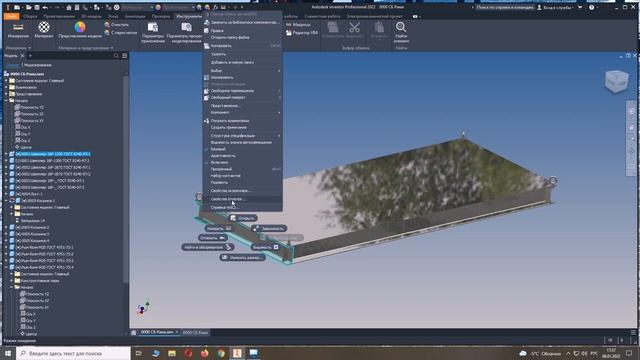Collapse the 0005 Косынка:1 component node
Screen dimensions: 640x360
coord(6,201)
